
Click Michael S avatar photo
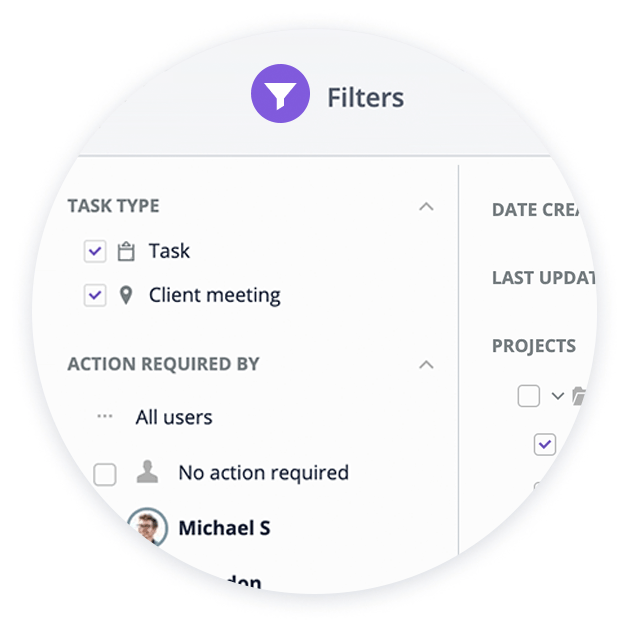tap(148, 527)
